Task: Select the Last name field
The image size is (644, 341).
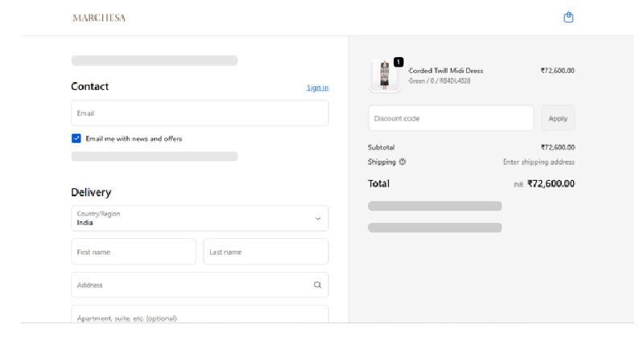Action: pyautogui.click(x=266, y=252)
